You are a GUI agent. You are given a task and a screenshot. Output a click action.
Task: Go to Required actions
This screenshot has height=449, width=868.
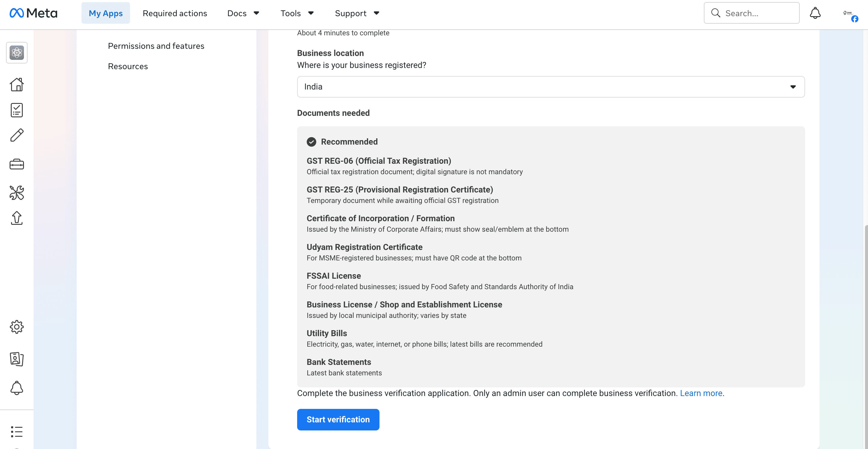(175, 13)
